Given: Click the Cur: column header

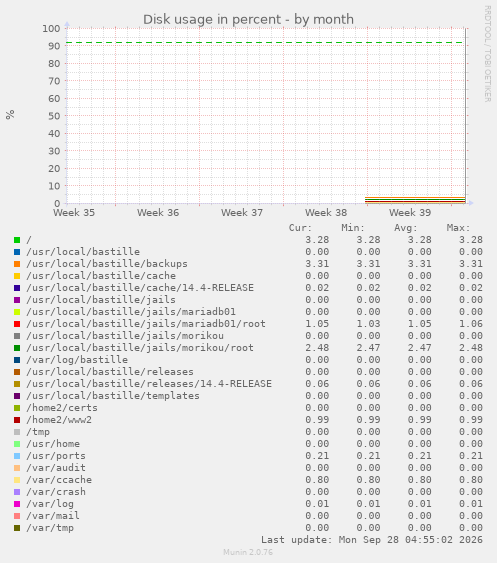Looking at the screenshot, I should point(301,228).
